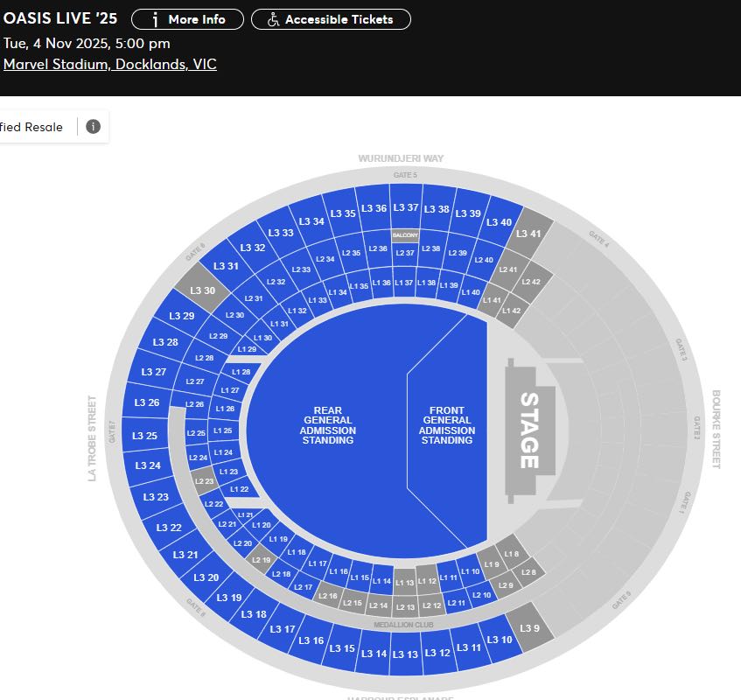Select Front General Admission Standing area

tap(446, 425)
